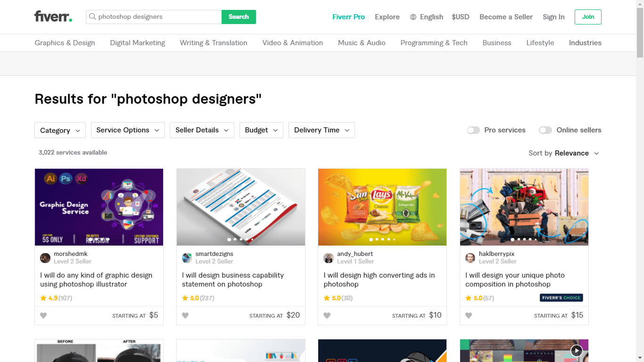Click the morshedmk seller name
This screenshot has width=644, height=362.
(x=71, y=254)
